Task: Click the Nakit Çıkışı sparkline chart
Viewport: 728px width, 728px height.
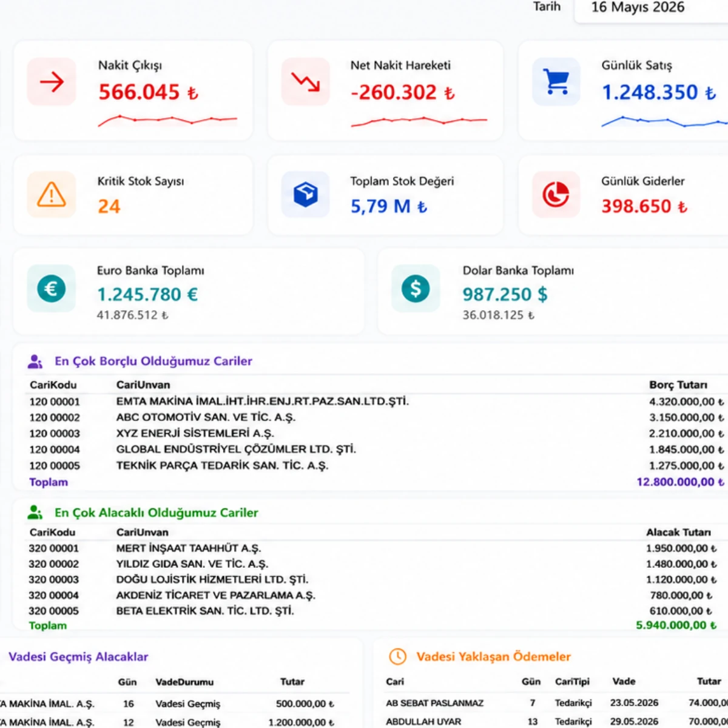Action: pos(167,120)
